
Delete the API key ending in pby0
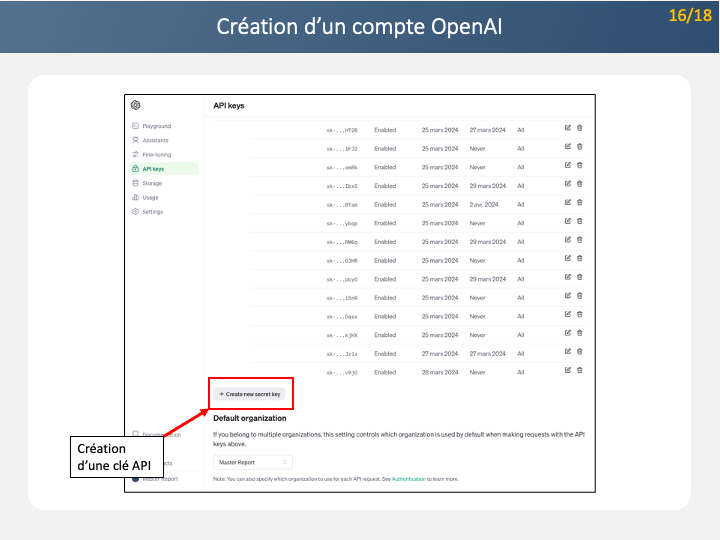[x=580, y=278]
